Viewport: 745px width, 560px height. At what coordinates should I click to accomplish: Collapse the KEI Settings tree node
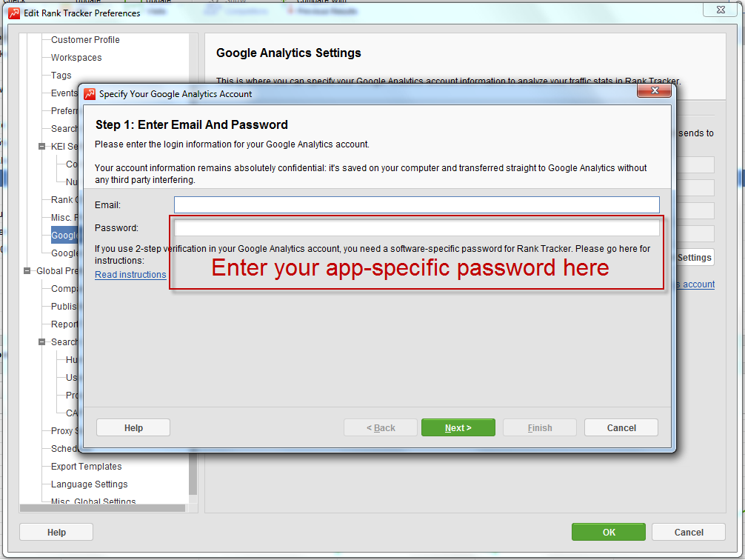(41, 147)
